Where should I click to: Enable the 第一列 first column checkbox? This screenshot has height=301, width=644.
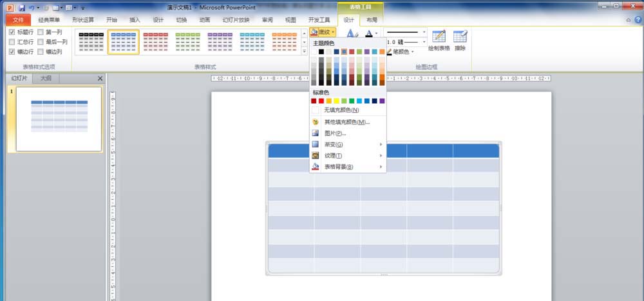(x=40, y=32)
